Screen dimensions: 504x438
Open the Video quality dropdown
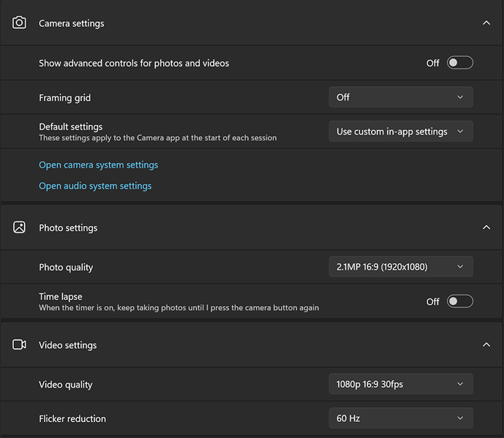click(400, 384)
